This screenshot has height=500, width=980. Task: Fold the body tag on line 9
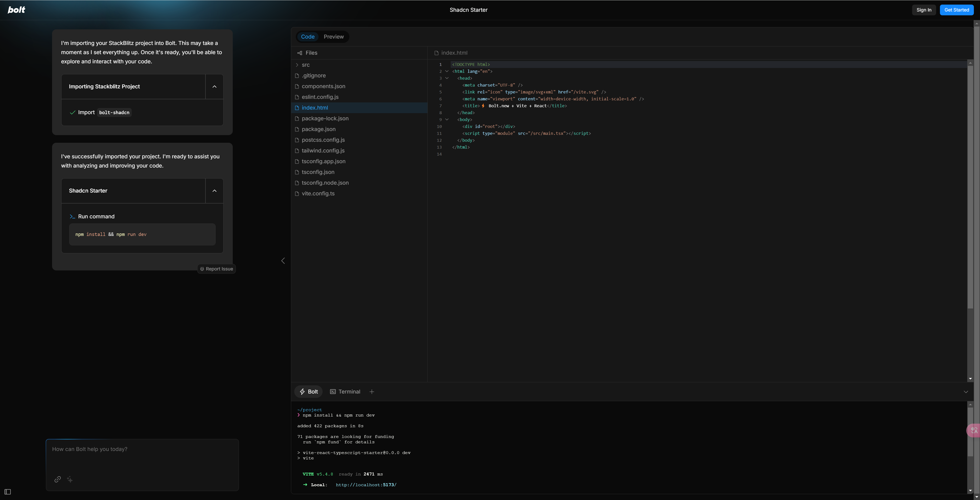pos(447,120)
